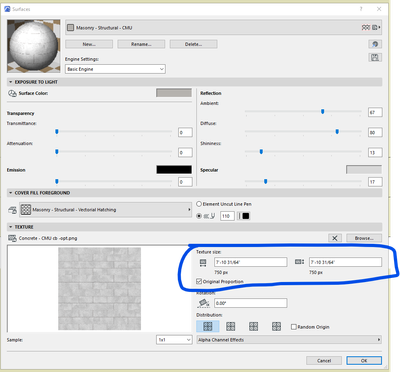Open the Surface Color swatch

(x=174, y=93)
